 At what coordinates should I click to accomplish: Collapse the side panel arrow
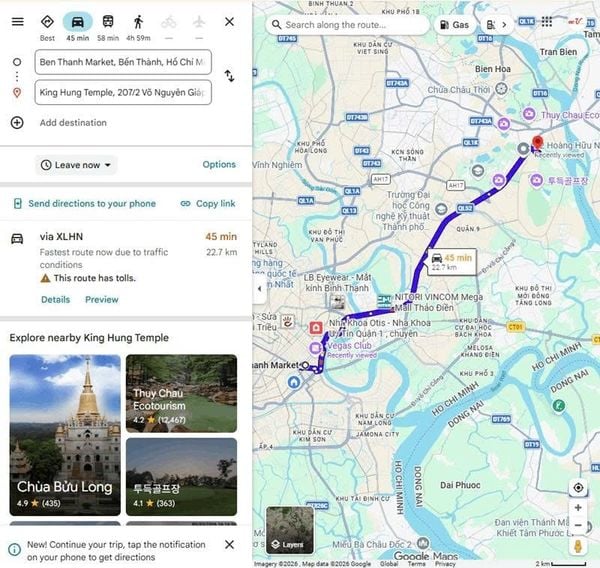(x=259, y=289)
